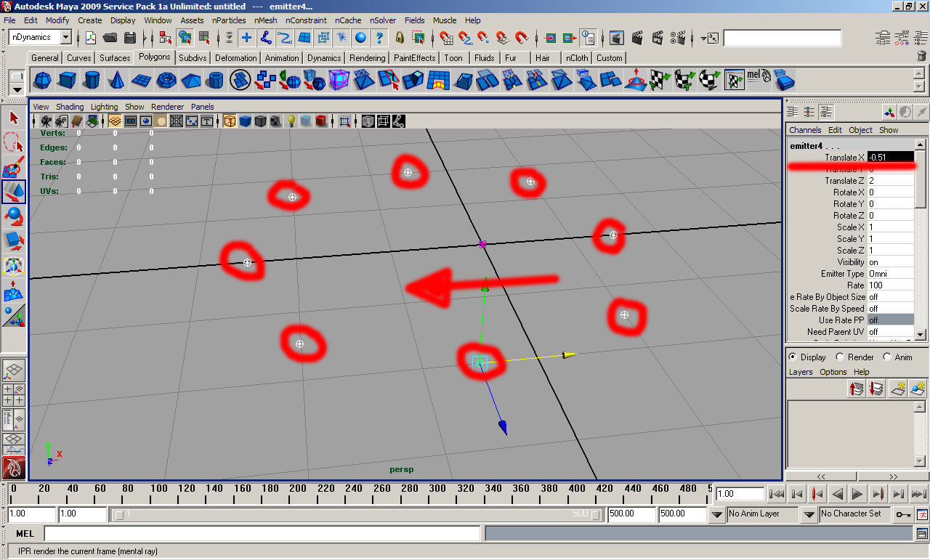The image size is (930, 560).
Task: Click the Translate X value field
Action: coord(890,157)
